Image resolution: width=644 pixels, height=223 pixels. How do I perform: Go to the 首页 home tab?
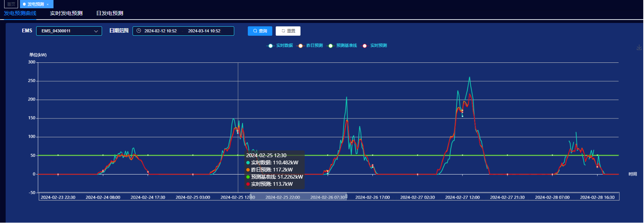(11, 5)
